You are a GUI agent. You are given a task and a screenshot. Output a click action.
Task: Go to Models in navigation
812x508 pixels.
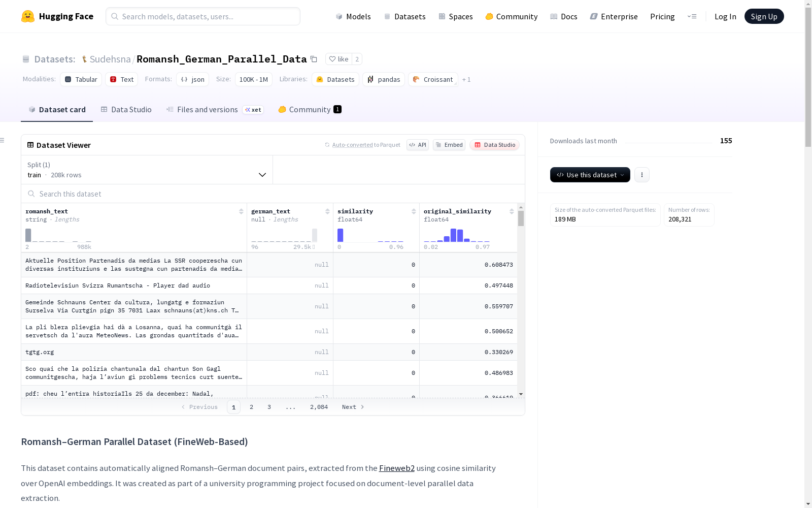pos(353,16)
